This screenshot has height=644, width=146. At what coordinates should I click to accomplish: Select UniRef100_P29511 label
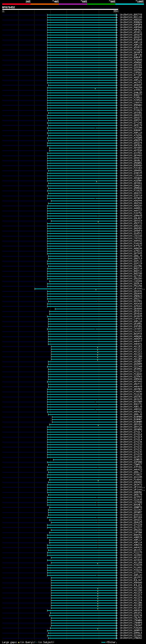click(x=131, y=98)
